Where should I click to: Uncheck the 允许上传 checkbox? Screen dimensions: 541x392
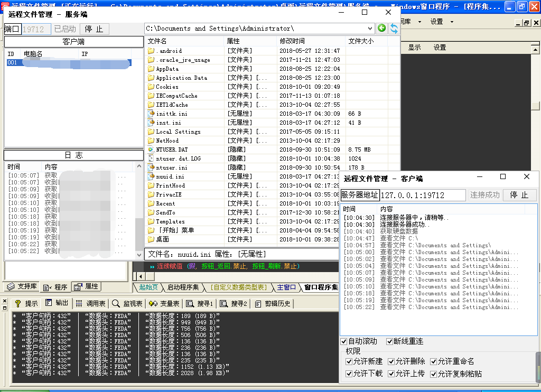[x=391, y=374]
